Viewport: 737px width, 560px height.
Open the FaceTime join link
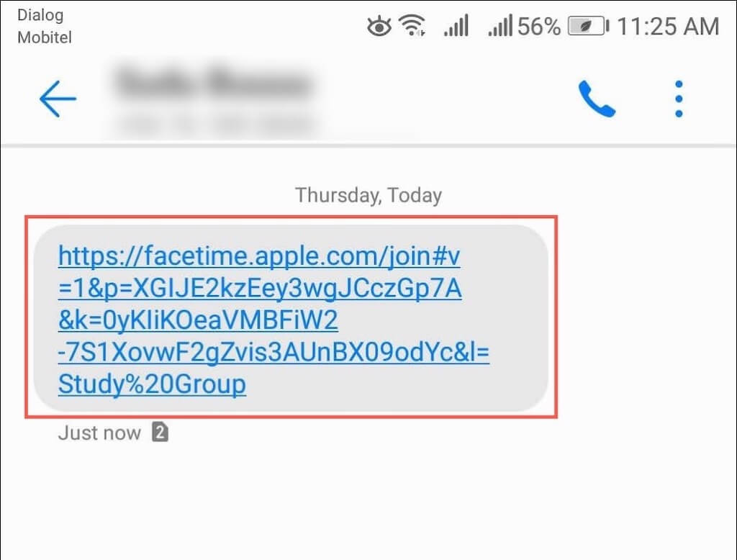pyautogui.click(x=273, y=320)
